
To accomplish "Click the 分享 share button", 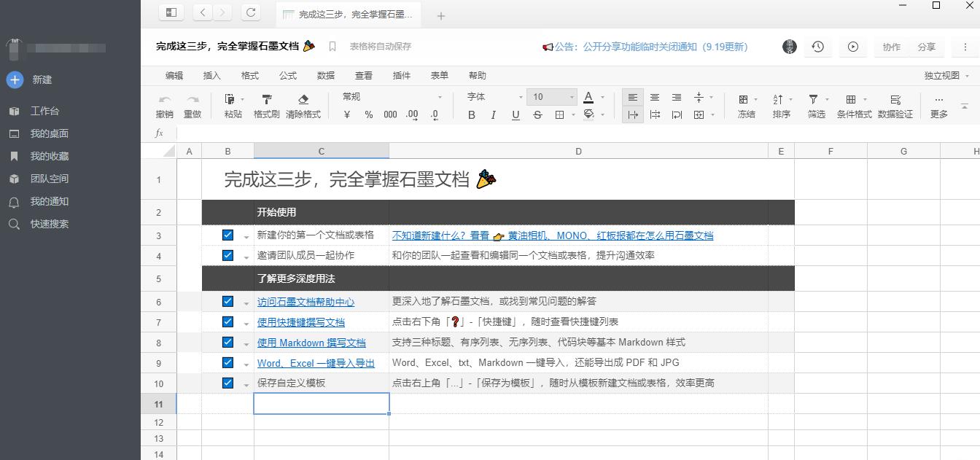I will coord(927,47).
